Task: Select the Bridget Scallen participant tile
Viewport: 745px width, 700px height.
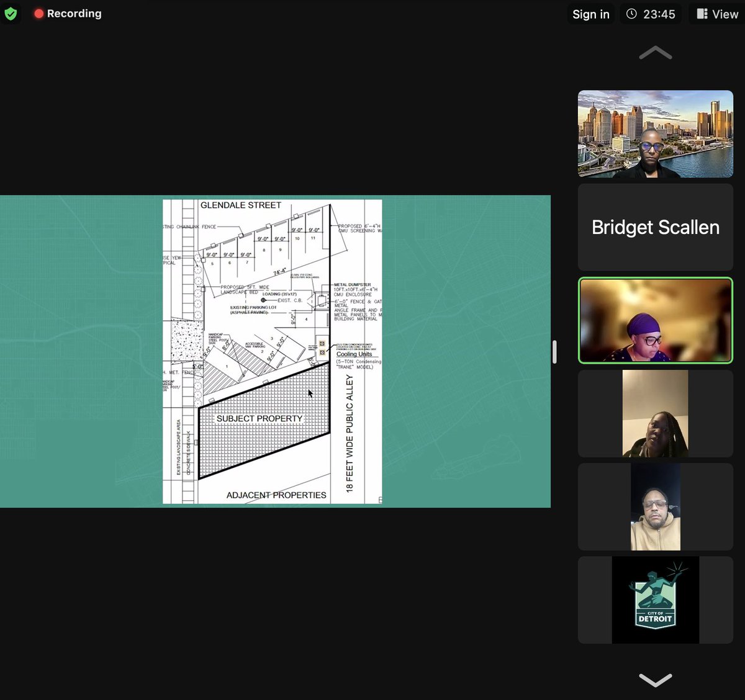Action: 656,227
